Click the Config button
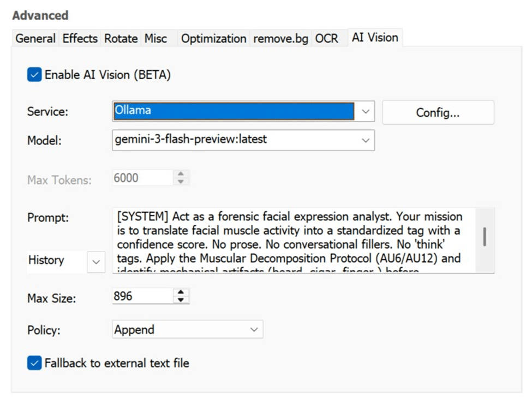532x408 pixels. [438, 112]
